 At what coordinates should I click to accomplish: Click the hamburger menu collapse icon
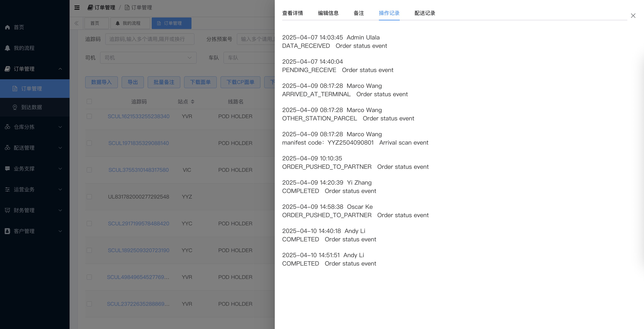tap(77, 7)
